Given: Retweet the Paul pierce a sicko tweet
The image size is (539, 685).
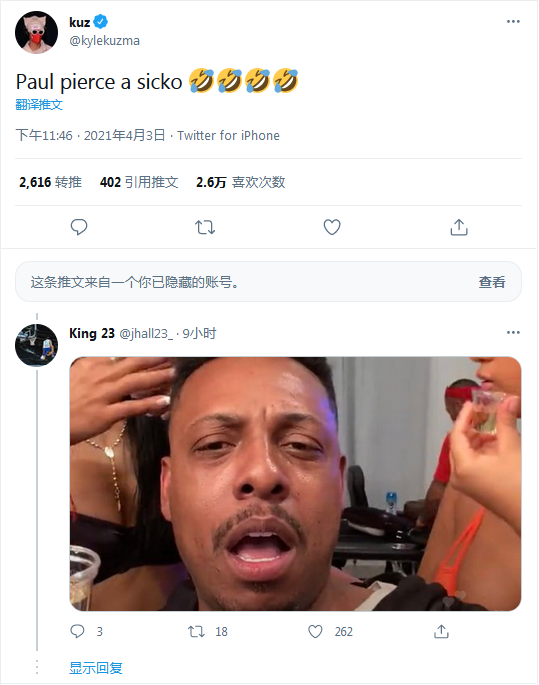Looking at the screenshot, I should point(205,227).
